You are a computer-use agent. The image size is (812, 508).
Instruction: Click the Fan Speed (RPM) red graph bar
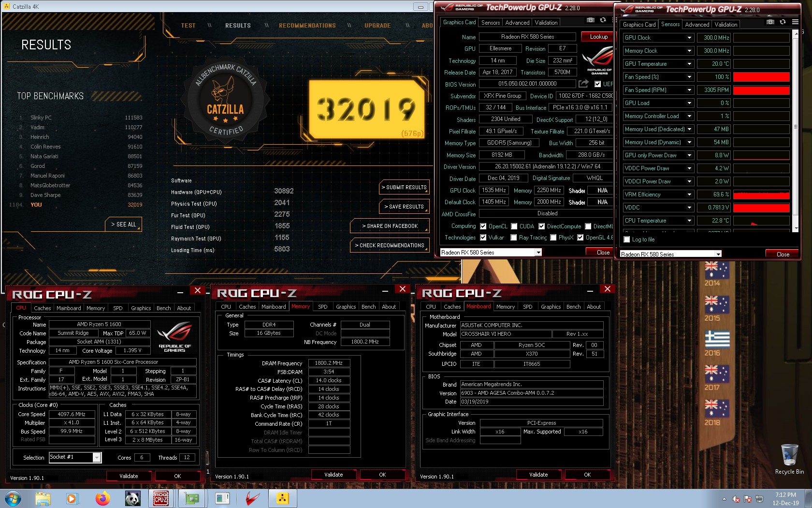click(x=761, y=90)
